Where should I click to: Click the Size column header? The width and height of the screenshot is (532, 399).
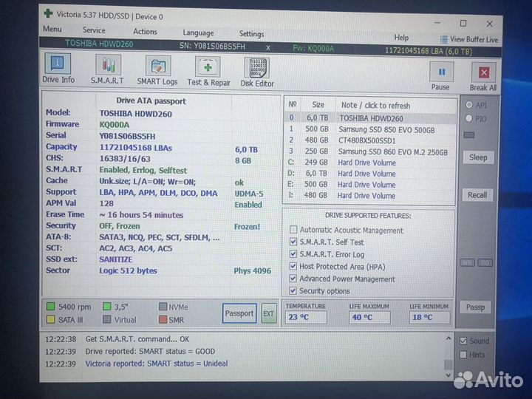point(318,105)
